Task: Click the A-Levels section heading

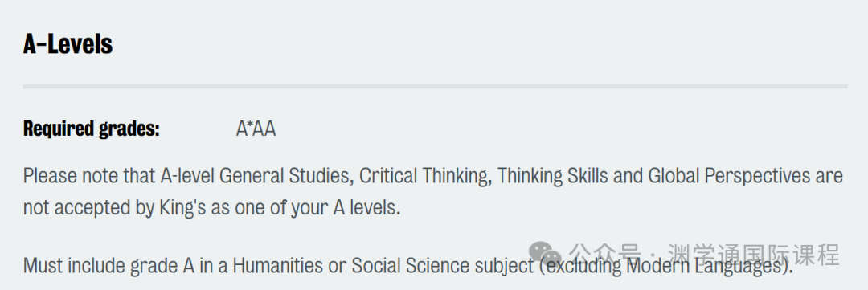Action: coord(68,43)
